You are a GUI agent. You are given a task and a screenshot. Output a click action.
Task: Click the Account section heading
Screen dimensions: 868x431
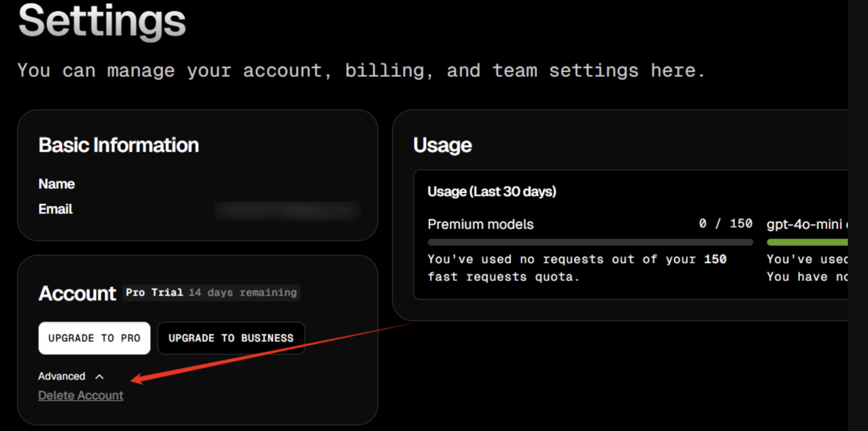[x=77, y=293]
